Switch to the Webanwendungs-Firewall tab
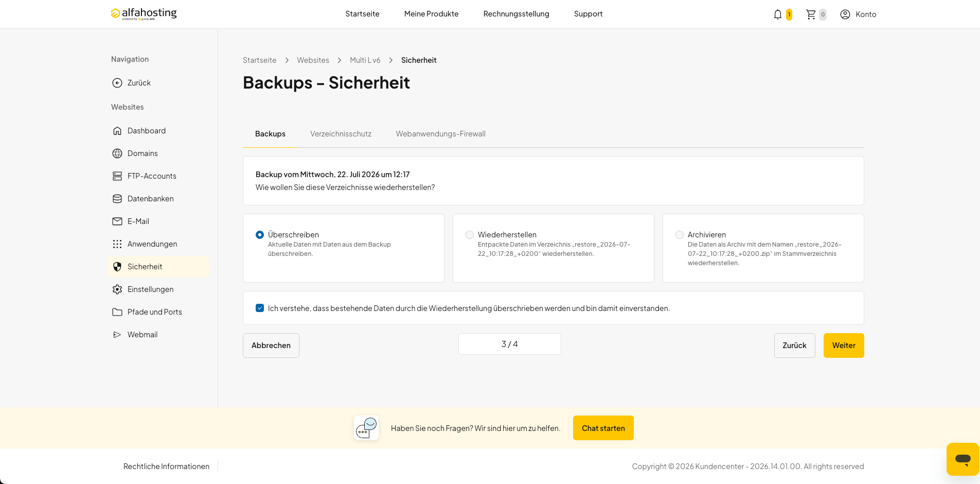Viewport: 980px width, 484px height. click(440, 134)
